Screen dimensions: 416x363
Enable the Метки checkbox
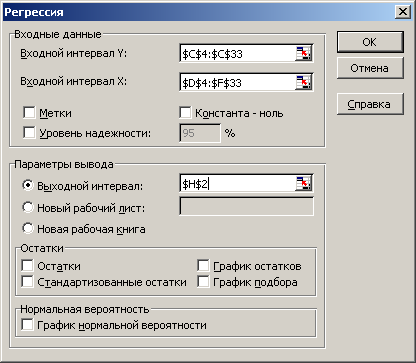tap(29, 113)
